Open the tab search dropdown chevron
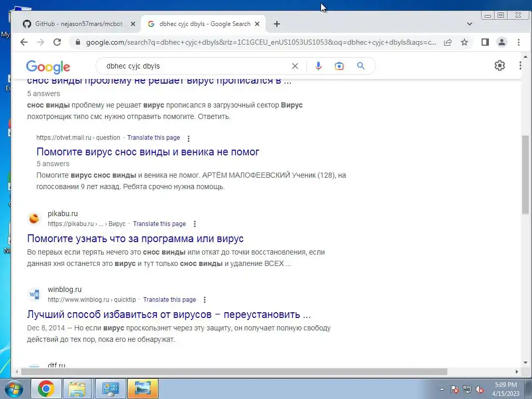532x399 pixels. pos(470,24)
